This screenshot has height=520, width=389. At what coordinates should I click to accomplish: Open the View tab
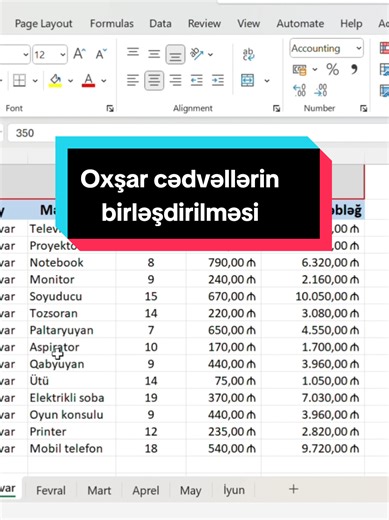248,24
